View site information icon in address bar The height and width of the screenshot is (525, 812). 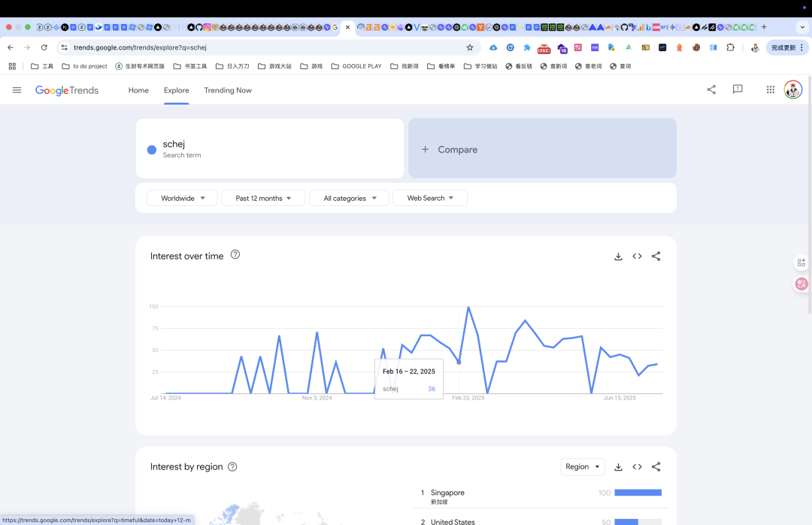click(64, 47)
